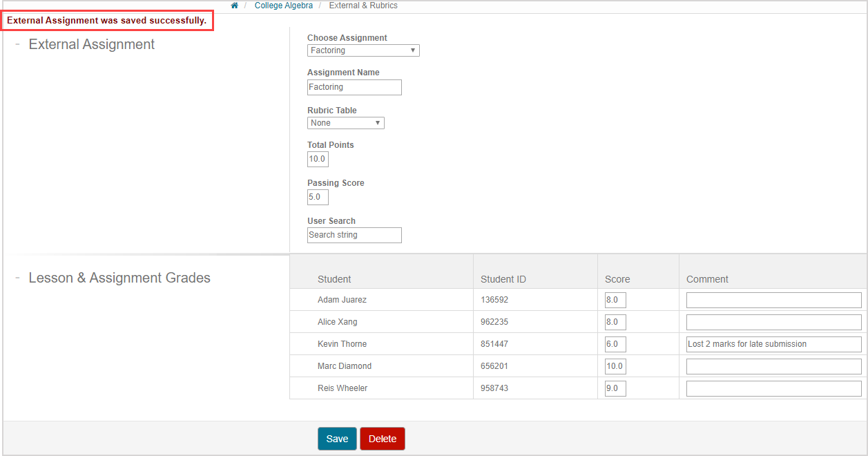The image size is (868, 456).
Task: Collapse the Lesson & Assignment Grades section
Action: 17,278
